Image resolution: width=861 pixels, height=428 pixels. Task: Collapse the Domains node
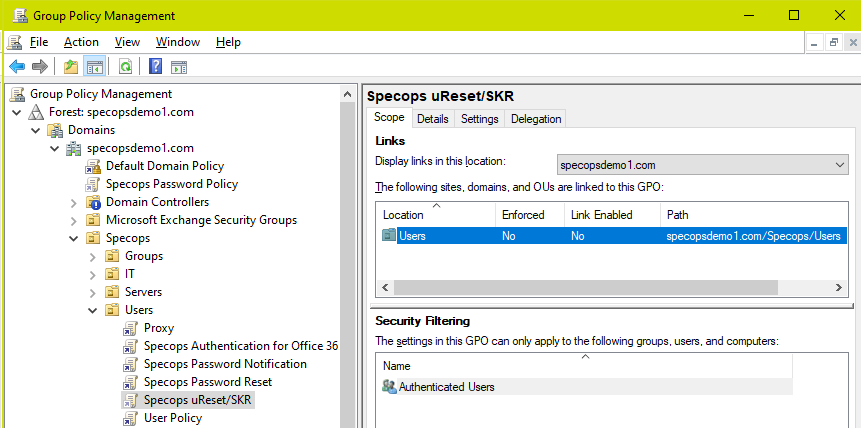36,131
